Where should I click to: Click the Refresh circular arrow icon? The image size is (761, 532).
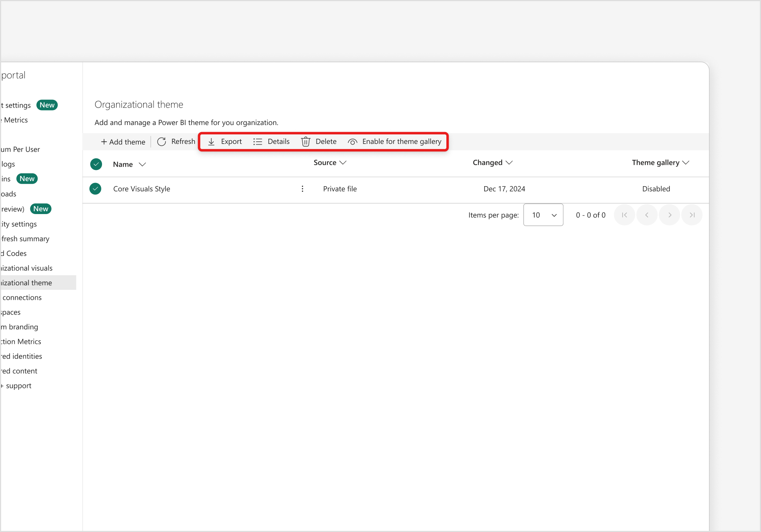161,142
